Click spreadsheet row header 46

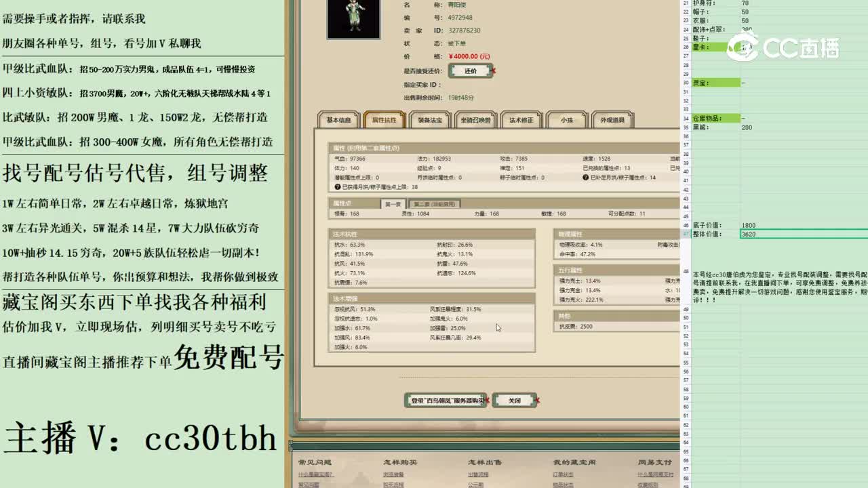tap(686, 225)
